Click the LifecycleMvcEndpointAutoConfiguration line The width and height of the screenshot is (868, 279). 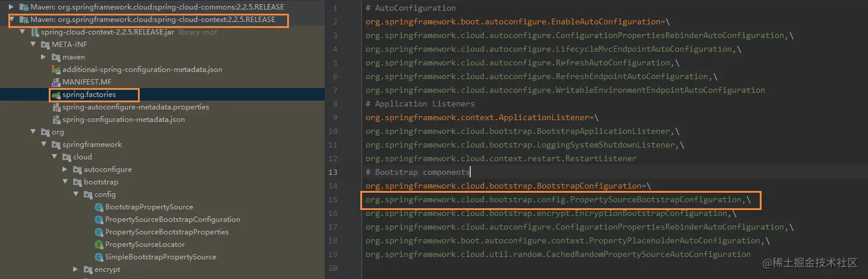tap(553, 49)
